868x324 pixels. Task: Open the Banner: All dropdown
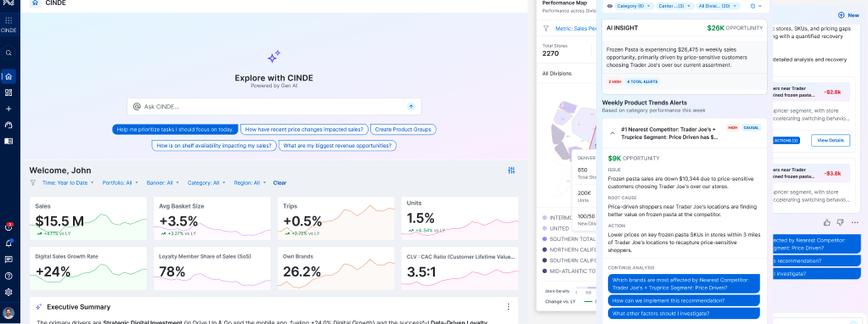pos(163,182)
